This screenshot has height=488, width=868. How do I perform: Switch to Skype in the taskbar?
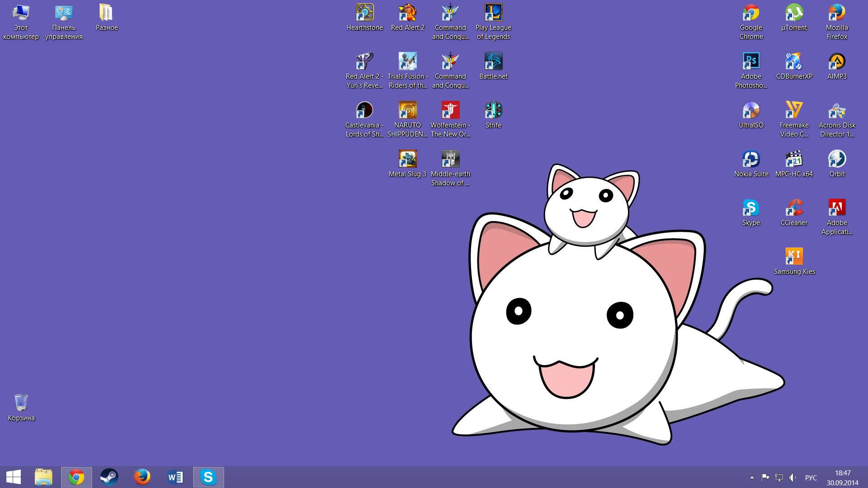coord(208,477)
